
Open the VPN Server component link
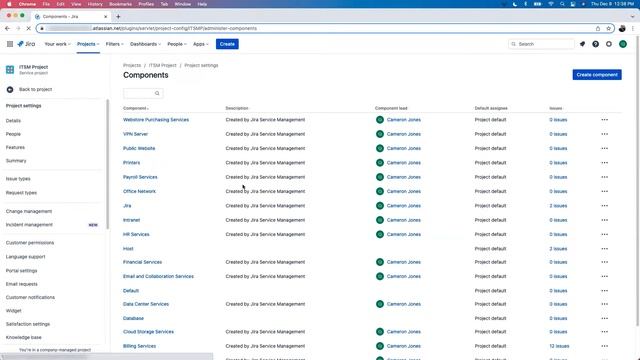pyautogui.click(x=136, y=134)
